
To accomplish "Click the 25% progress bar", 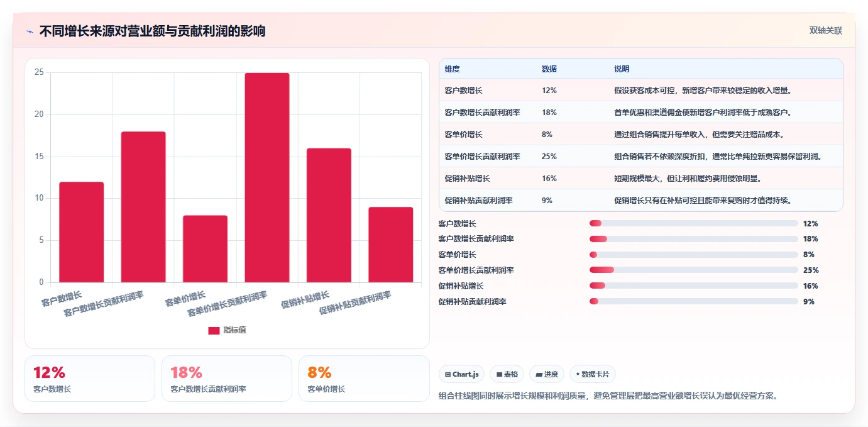I will [694, 270].
